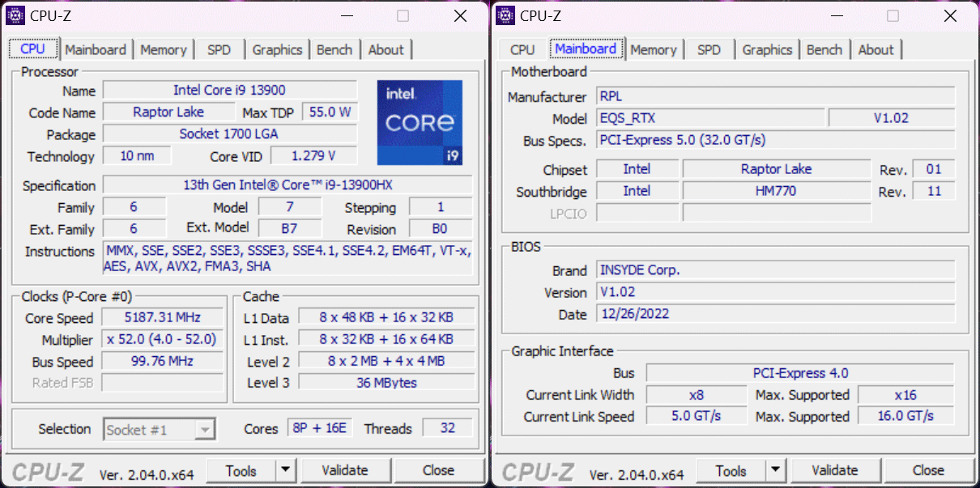Click the Bus Speed value 99.76 MHz
The height and width of the screenshot is (488, 980).
click(163, 362)
